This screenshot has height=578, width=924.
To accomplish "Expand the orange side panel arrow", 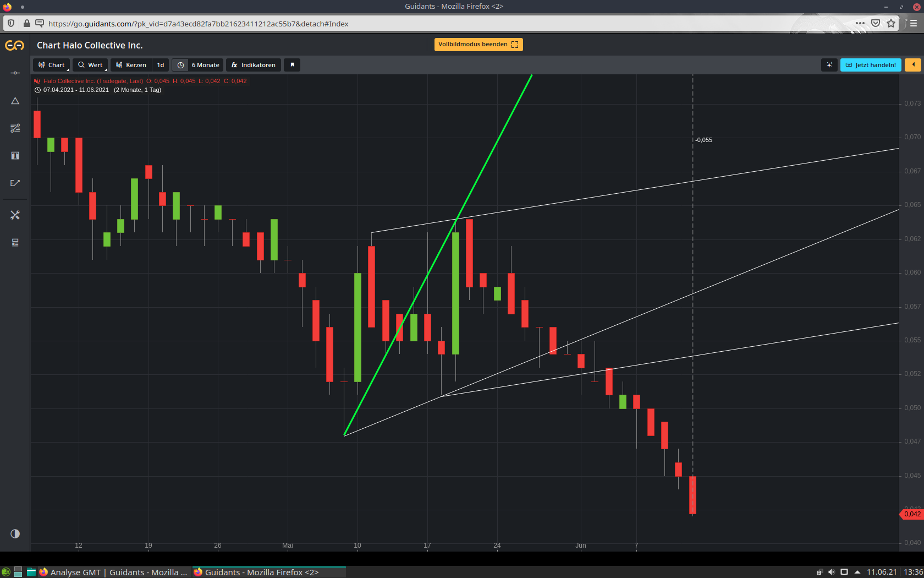I will (x=913, y=65).
